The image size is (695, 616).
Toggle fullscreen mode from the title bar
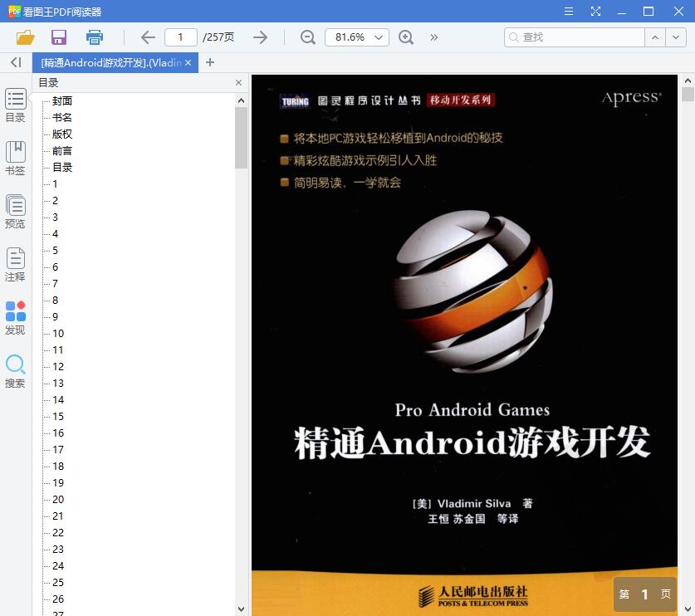595,12
